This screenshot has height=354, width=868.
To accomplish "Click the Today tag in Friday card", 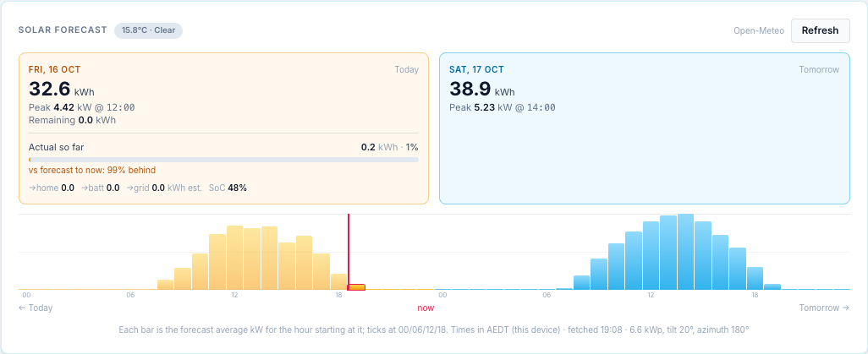I will click(x=406, y=69).
